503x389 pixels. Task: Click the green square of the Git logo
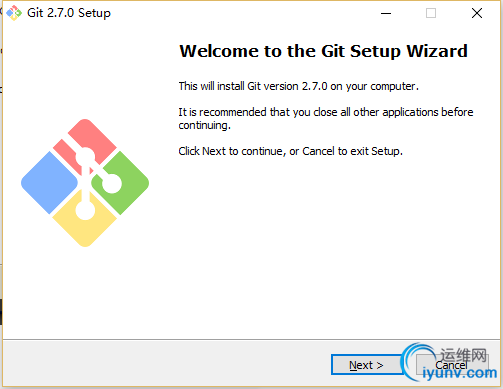click(125, 183)
